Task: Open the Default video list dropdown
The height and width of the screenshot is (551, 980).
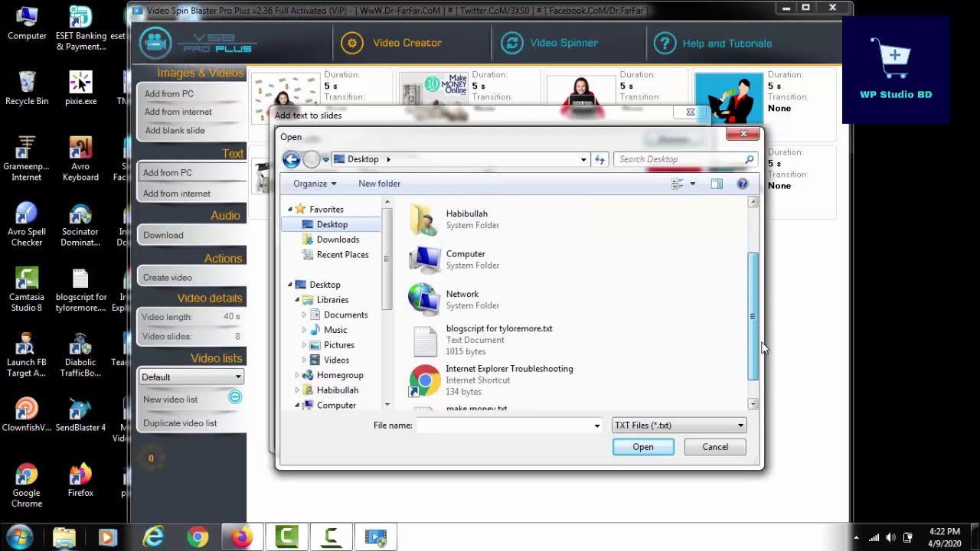Action: [x=191, y=377]
